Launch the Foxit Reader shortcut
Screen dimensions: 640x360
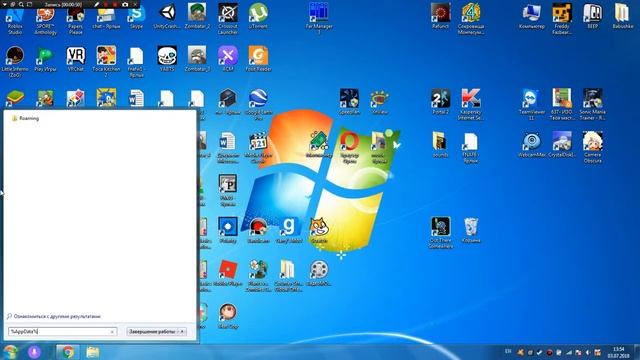[258, 59]
